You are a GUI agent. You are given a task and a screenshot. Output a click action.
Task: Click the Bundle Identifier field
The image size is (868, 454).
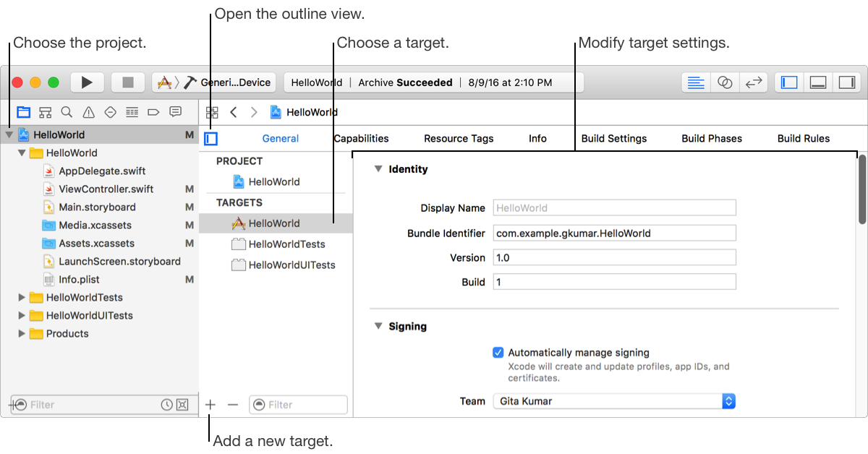(x=615, y=233)
